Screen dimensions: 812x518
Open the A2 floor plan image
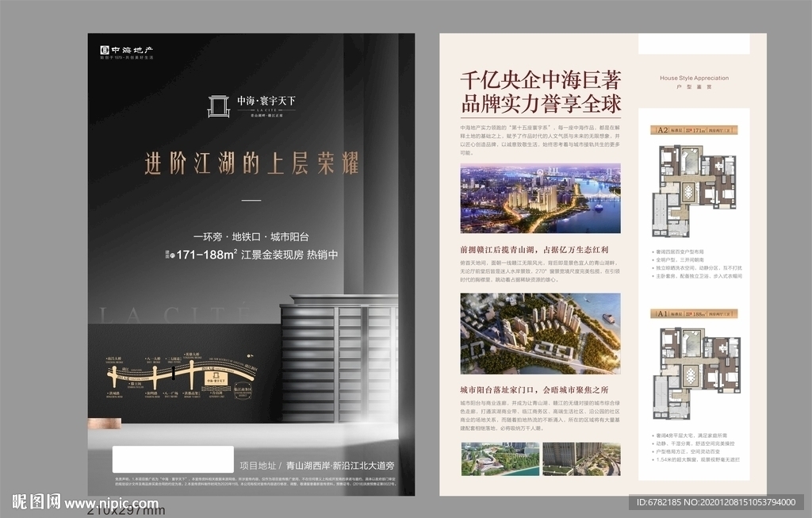pyautogui.click(x=694, y=191)
